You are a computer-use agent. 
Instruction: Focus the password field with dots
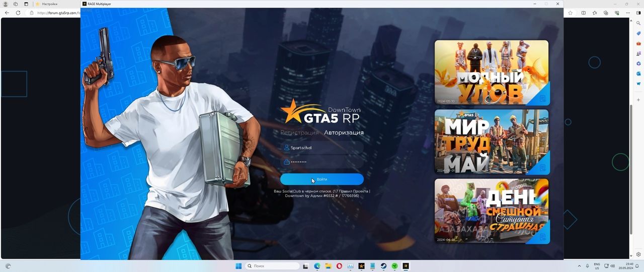[x=322, y=162]
